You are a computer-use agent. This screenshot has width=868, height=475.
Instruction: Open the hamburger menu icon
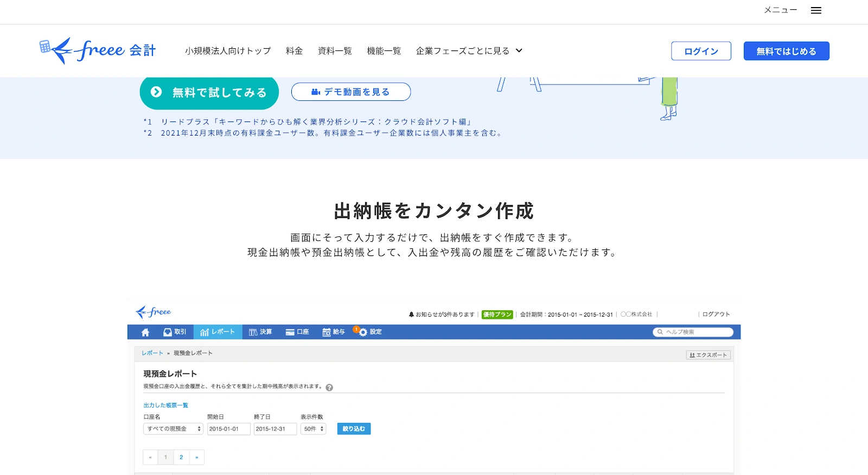(816, 10)
